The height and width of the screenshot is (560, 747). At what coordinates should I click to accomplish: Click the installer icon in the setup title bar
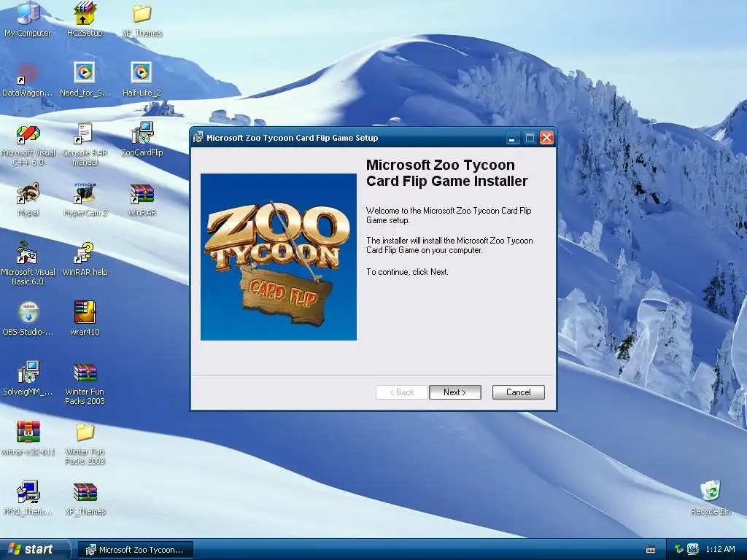click(198, 138)
